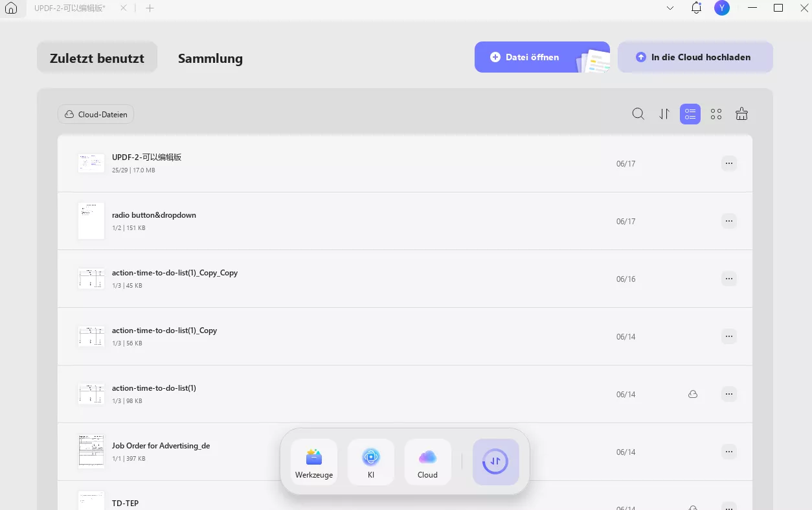Open file search magnifier icon
812x510 pixels.
[x=638, y=114]
